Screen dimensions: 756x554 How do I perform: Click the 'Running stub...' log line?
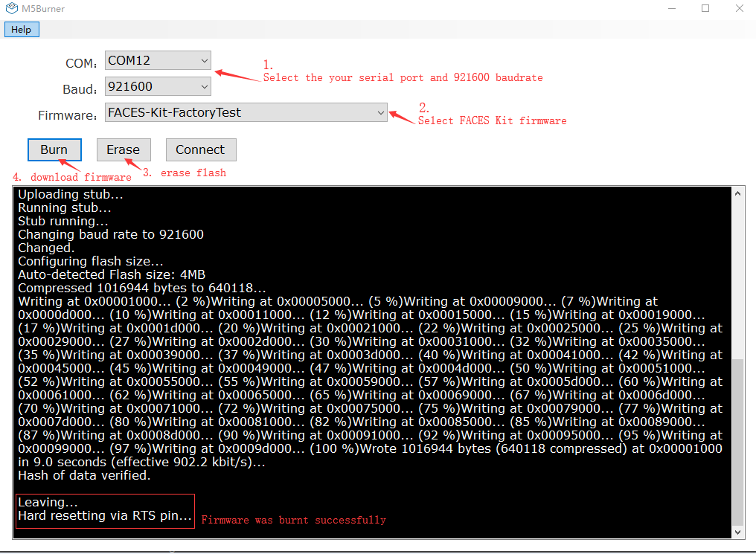pos(65,207)
